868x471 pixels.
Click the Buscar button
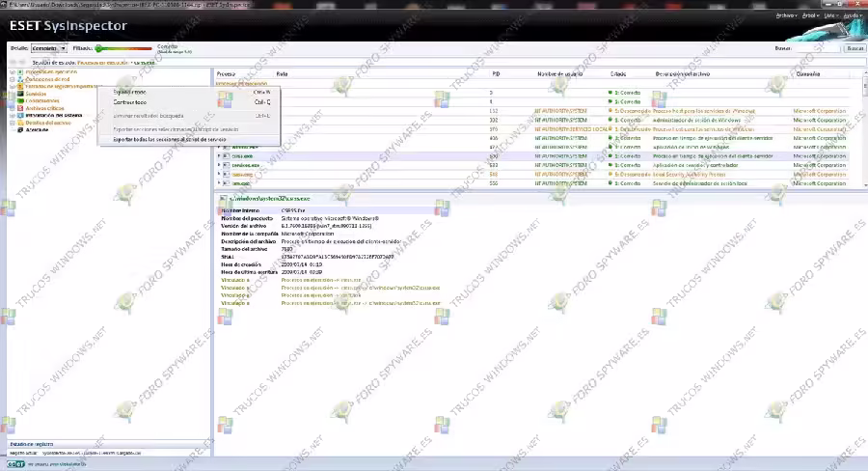coord(854,48)
